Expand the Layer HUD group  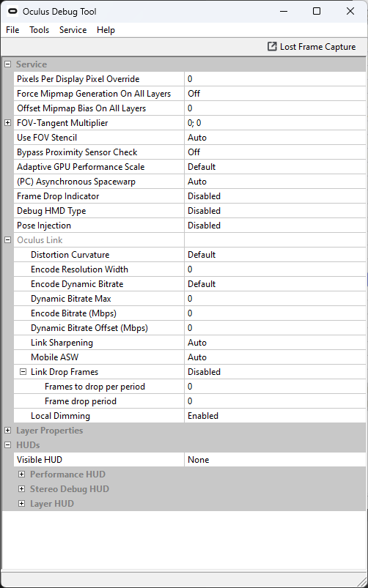pyautogui.click(x=22, y=504)
